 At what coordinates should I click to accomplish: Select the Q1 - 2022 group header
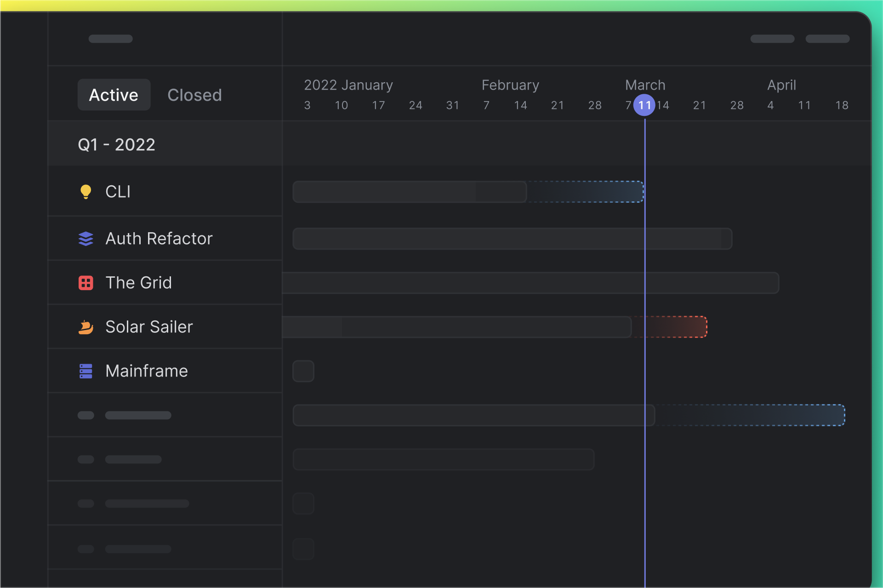(165, 144)
